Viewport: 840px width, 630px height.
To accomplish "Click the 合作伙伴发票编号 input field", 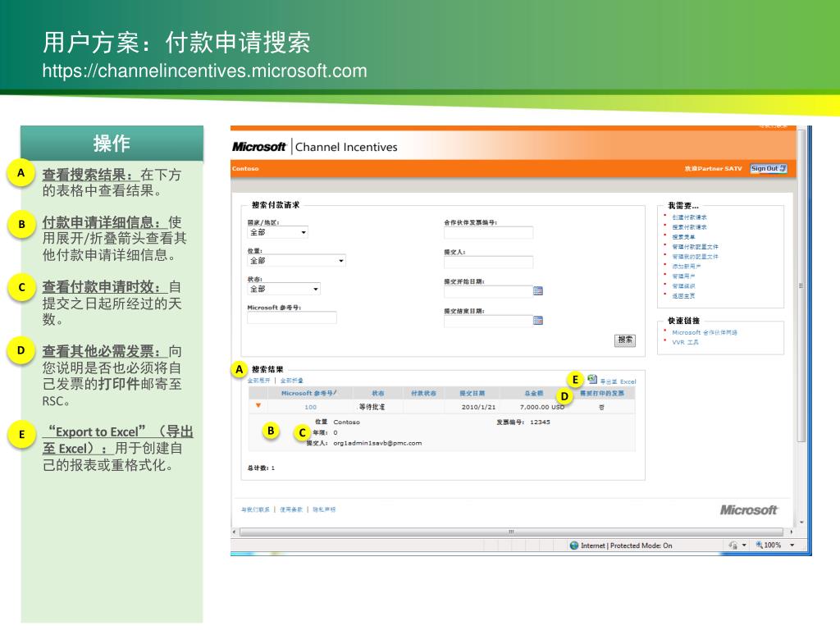I will [x=489, y=232].
